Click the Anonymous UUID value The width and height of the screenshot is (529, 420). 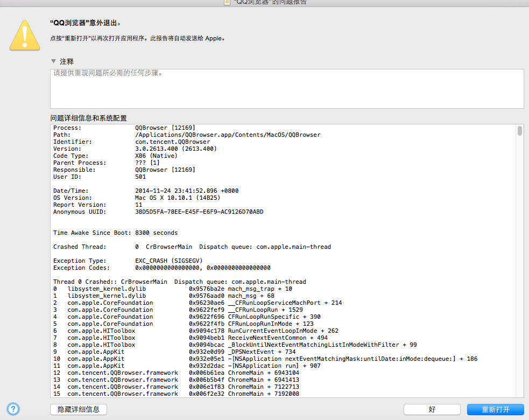click(200, 212)
